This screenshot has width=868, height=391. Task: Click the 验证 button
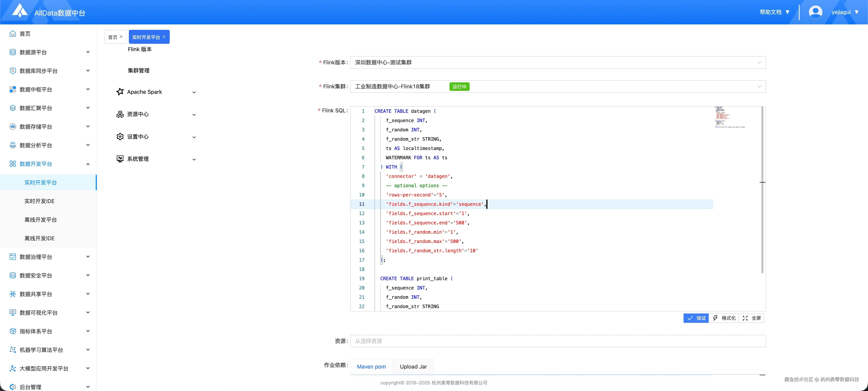coord(696,318)
